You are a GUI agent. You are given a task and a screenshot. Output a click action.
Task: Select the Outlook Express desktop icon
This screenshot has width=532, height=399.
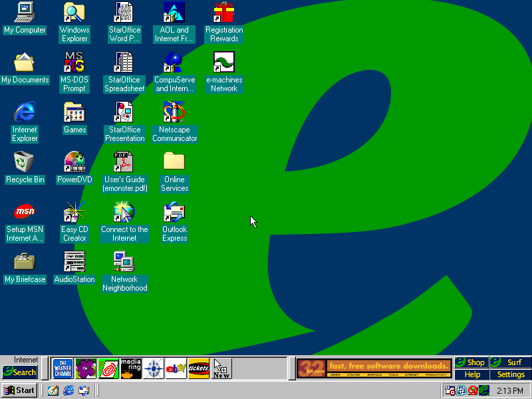tap(174, 212)
